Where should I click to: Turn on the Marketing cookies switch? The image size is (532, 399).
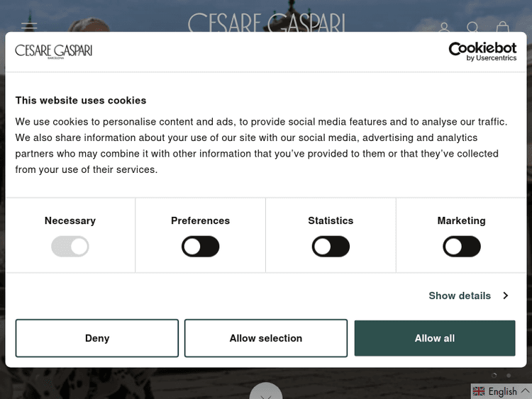[x=462, y=247]
